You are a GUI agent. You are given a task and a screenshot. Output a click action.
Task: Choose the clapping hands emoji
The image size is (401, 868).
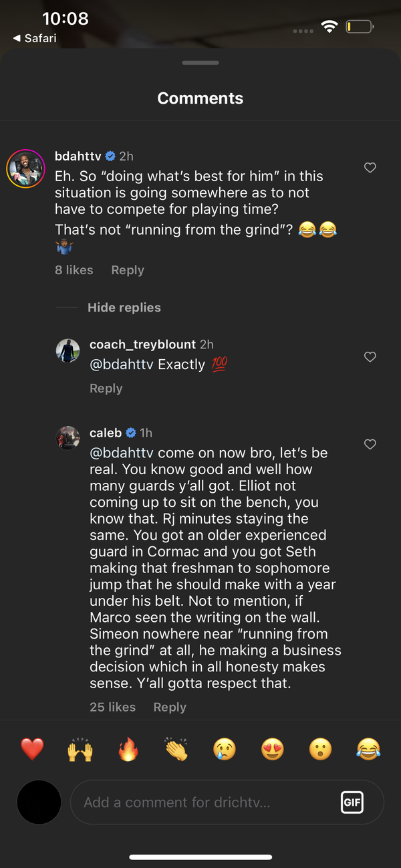[176, 749]
